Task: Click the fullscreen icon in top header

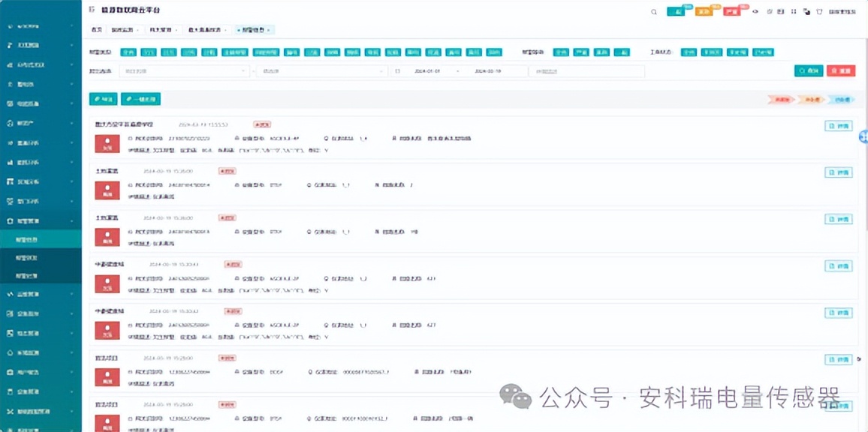Action: (x=793, y=11)
